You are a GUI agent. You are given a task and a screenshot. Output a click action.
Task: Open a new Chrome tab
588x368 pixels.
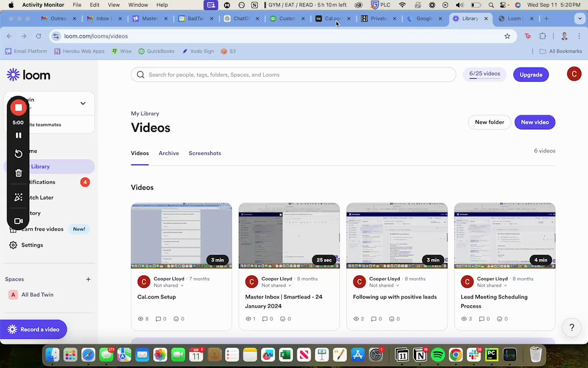point(546,18)
